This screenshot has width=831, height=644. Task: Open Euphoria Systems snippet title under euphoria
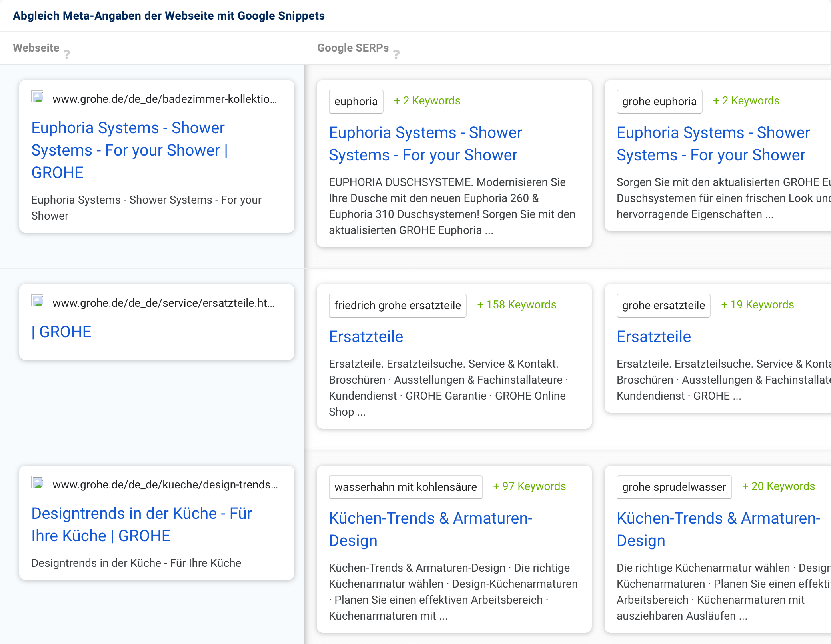click(x=425, y=144)
